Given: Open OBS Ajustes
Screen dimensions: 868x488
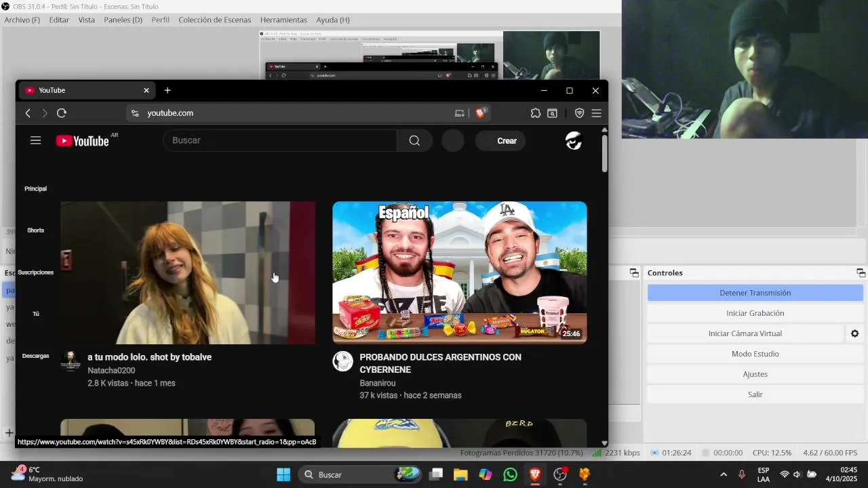Looking at the screenshot, I should [x=755, y=374].
